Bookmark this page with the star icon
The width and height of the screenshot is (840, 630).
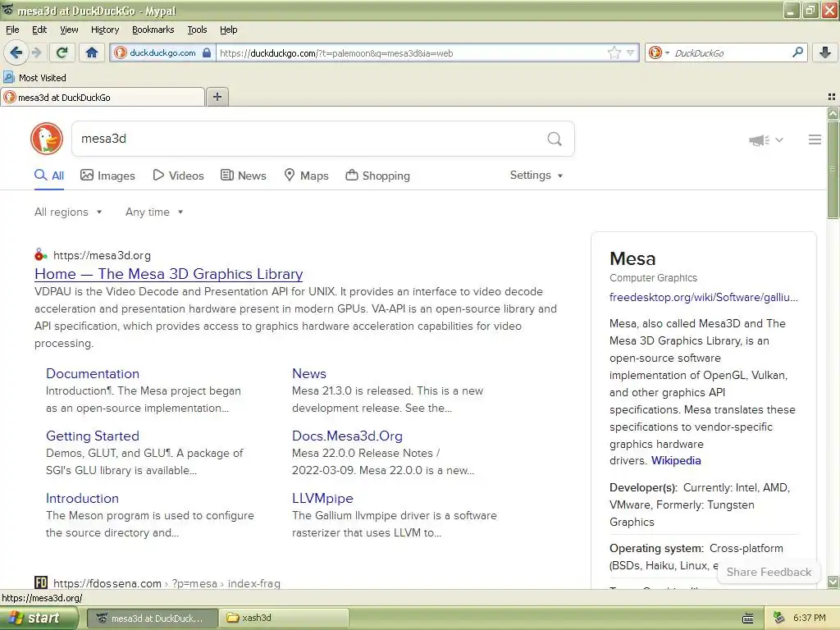click(x=614, y=52)
